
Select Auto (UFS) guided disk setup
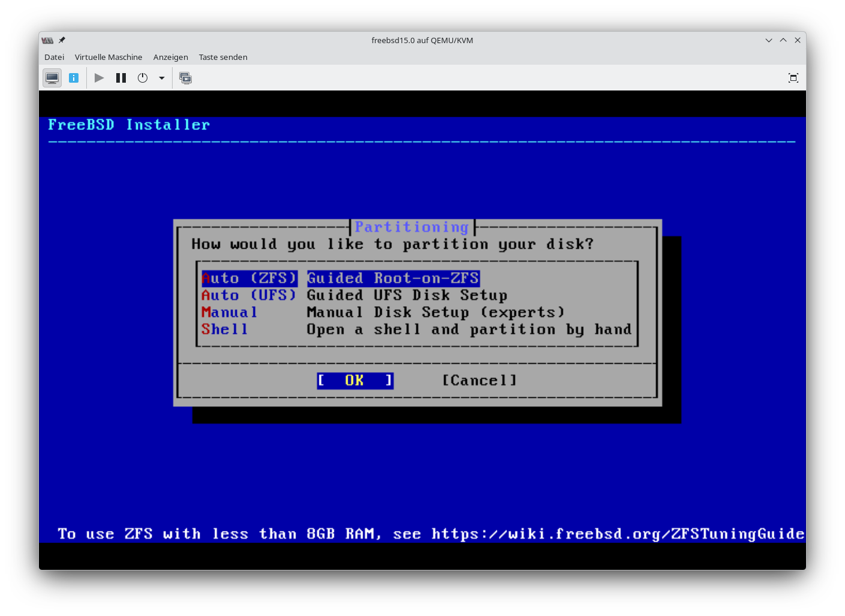[249, 295]
